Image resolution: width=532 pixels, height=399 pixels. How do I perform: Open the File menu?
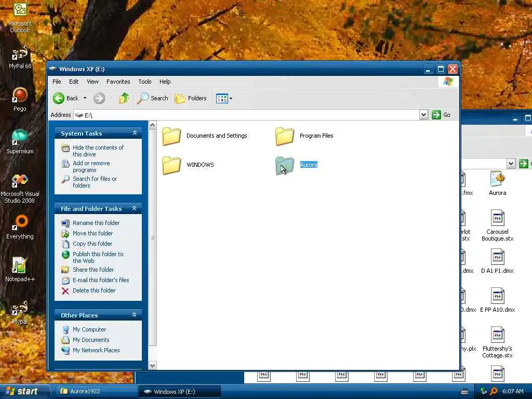pos(57,82)
